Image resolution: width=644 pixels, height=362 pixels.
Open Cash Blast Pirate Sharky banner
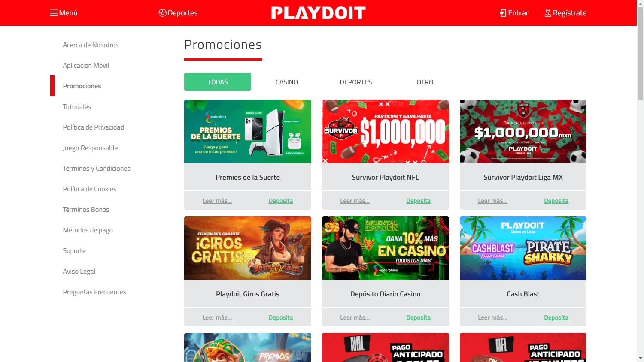pos(523,248)
